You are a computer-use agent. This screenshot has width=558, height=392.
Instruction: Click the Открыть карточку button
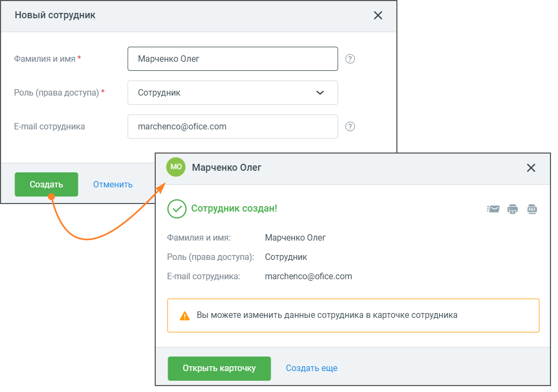coord(219,368)
